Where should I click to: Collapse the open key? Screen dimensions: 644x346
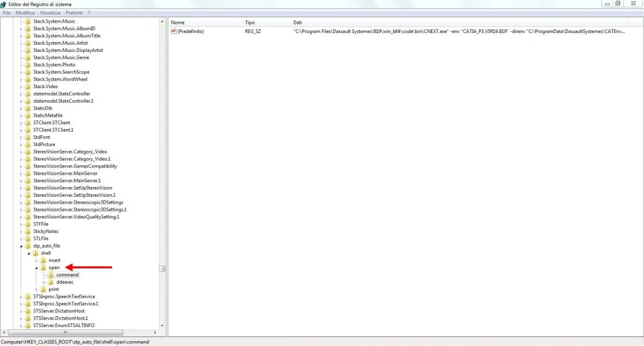[x=37, y=268]
